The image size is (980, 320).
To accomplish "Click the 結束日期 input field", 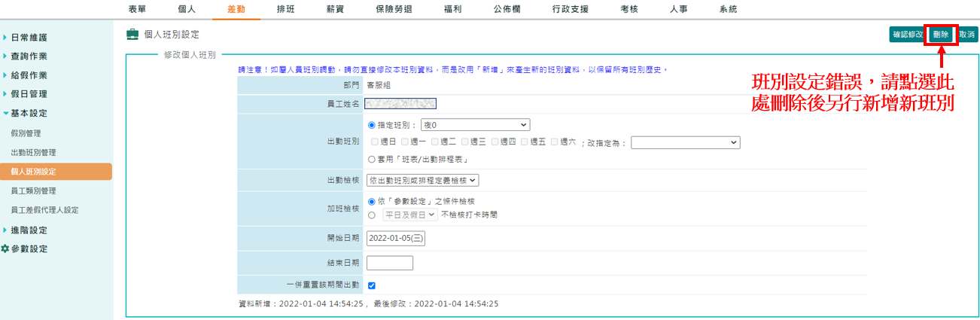I will [x=390, y=263].
